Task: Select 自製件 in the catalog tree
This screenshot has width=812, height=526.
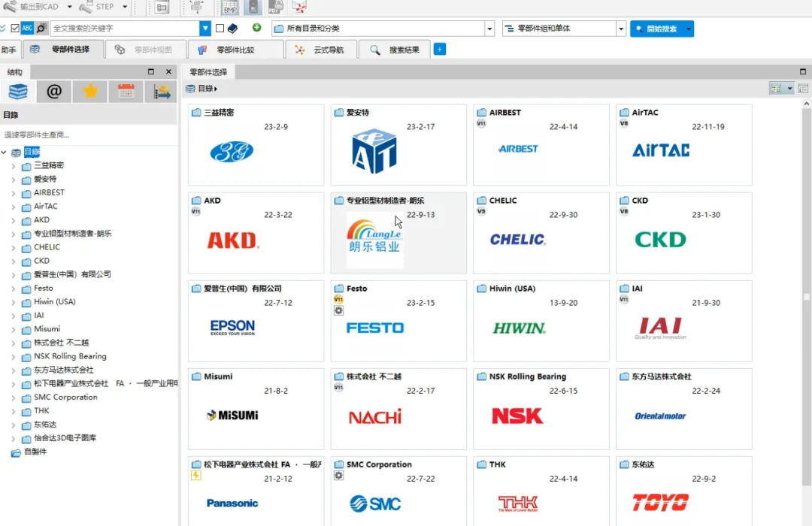Action: [x=35, y=452]
